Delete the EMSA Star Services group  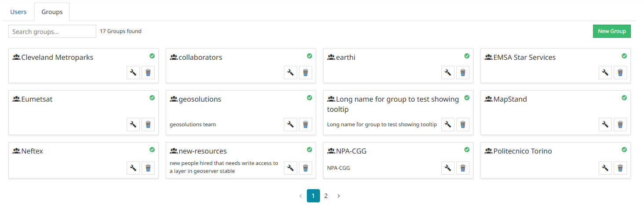click(620, 73)
